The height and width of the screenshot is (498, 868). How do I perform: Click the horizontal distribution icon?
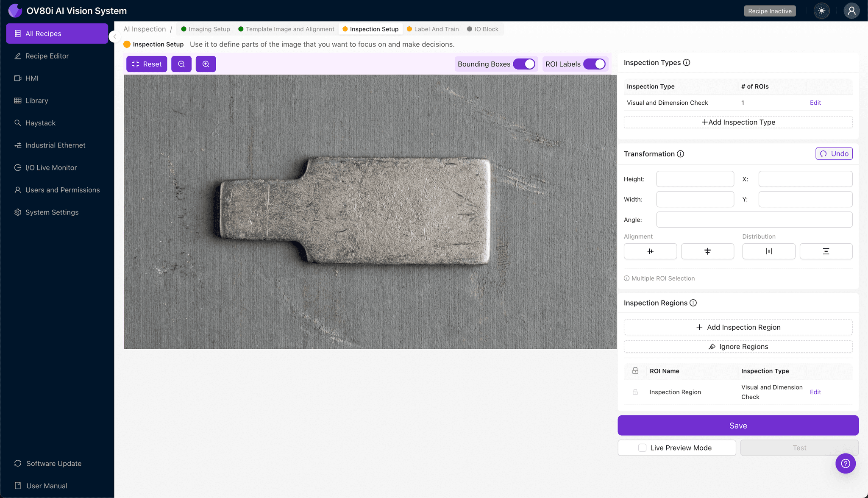point(768,251)
